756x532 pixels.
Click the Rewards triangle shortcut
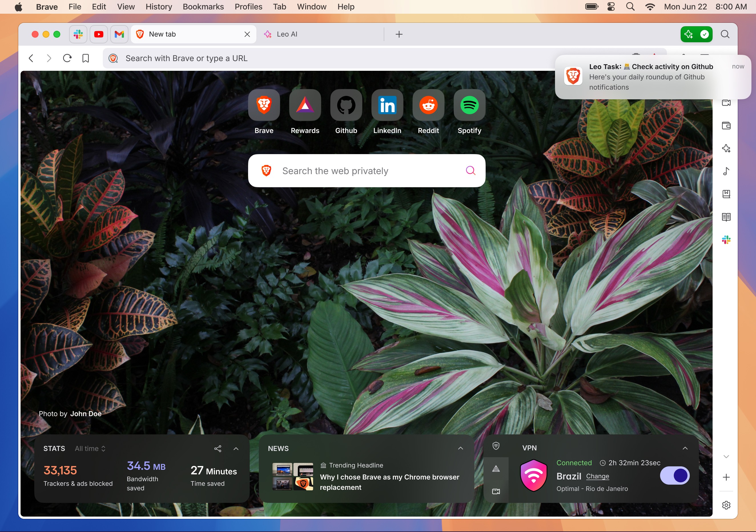(305, 105)
